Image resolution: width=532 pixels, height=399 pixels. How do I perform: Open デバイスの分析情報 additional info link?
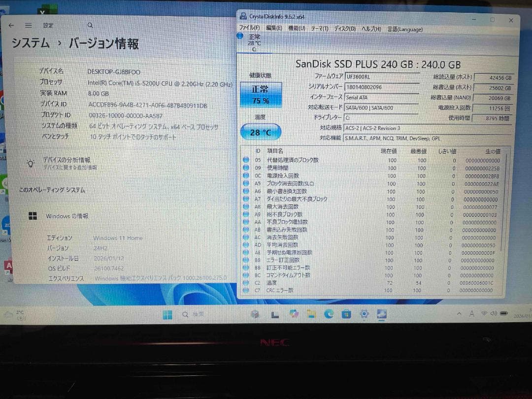click(x=68, y=160)
